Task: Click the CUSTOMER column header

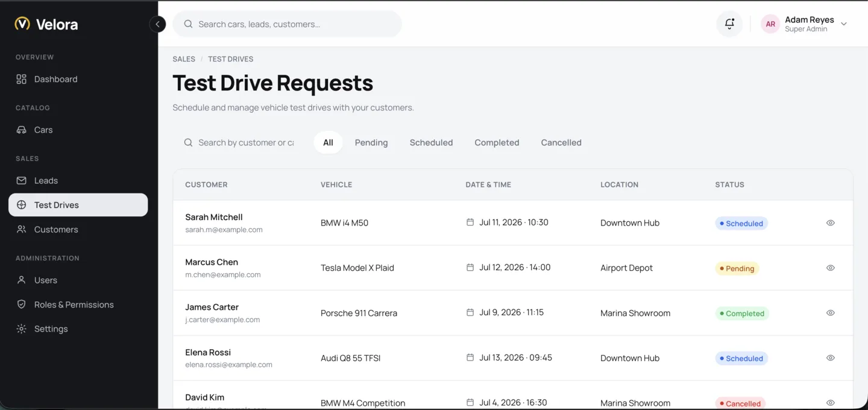Action: click(206, 184)
